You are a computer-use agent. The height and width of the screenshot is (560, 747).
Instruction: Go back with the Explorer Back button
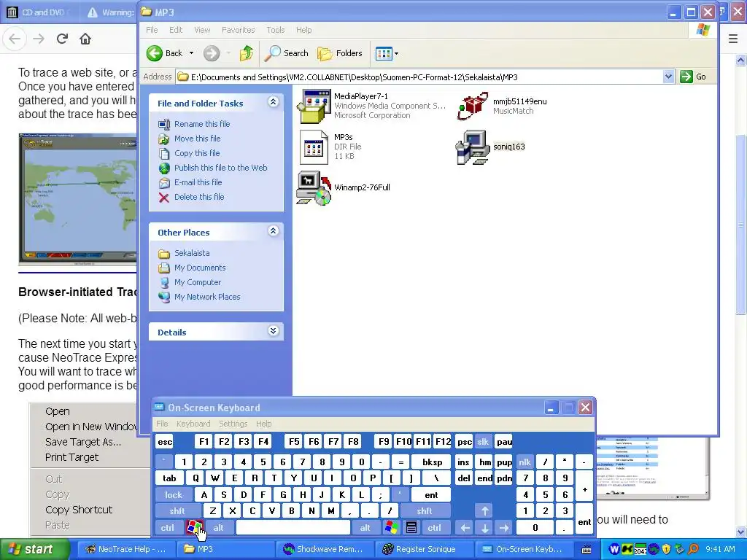click(164, 53)
